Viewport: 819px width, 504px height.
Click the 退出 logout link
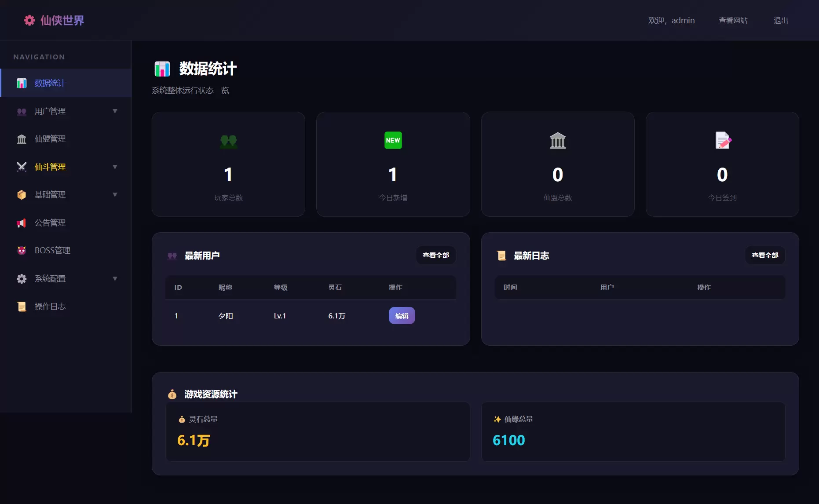tap(781, 21)
